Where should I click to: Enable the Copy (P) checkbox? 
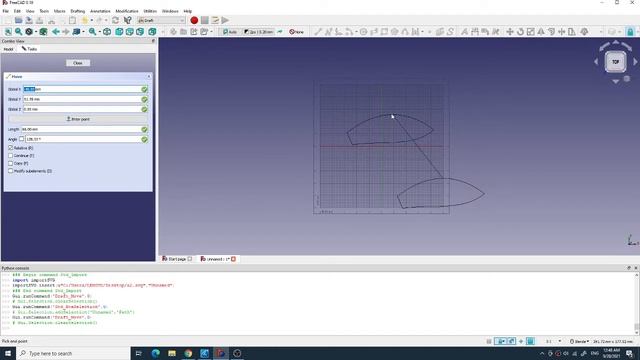click(11, 163)
